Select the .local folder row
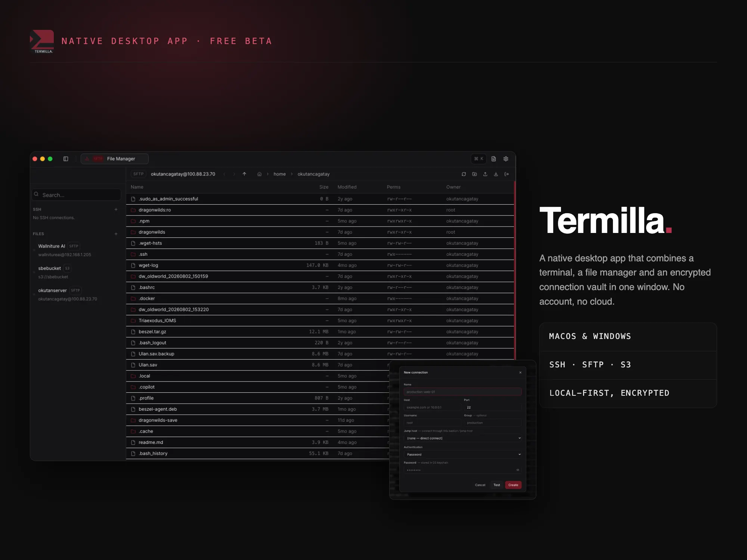Viewport: 747px width, 560px height. coord(258,376)
